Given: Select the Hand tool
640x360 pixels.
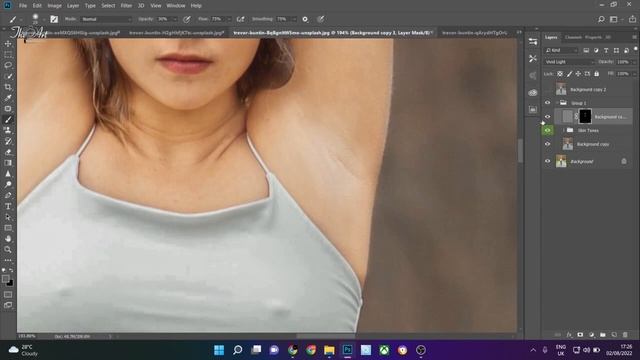Looking at the screenshot, I should 8,239.
